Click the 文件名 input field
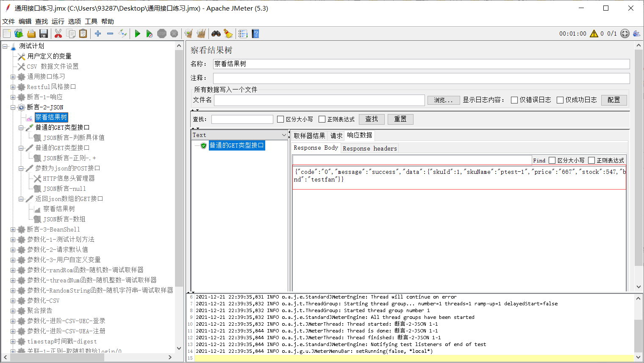644x363 pixels. (x=319, y=100)
